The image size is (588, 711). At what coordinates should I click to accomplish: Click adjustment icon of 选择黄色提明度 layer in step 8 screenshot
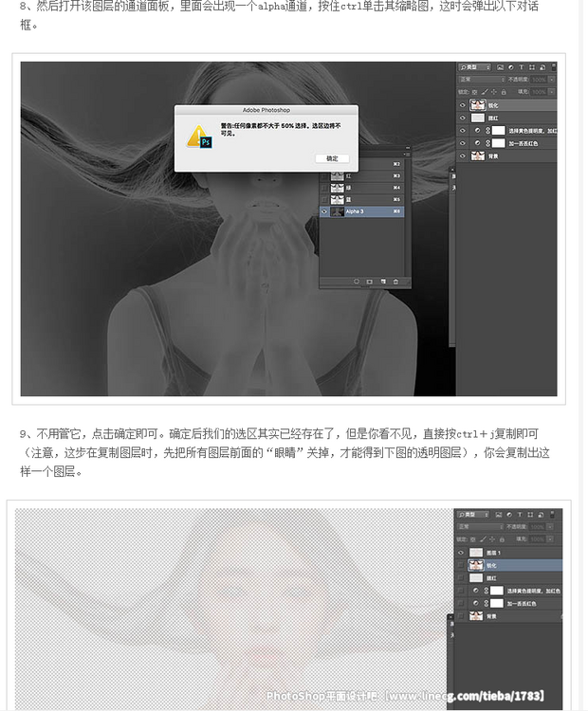pyautogui.click(x=477, y=131)
